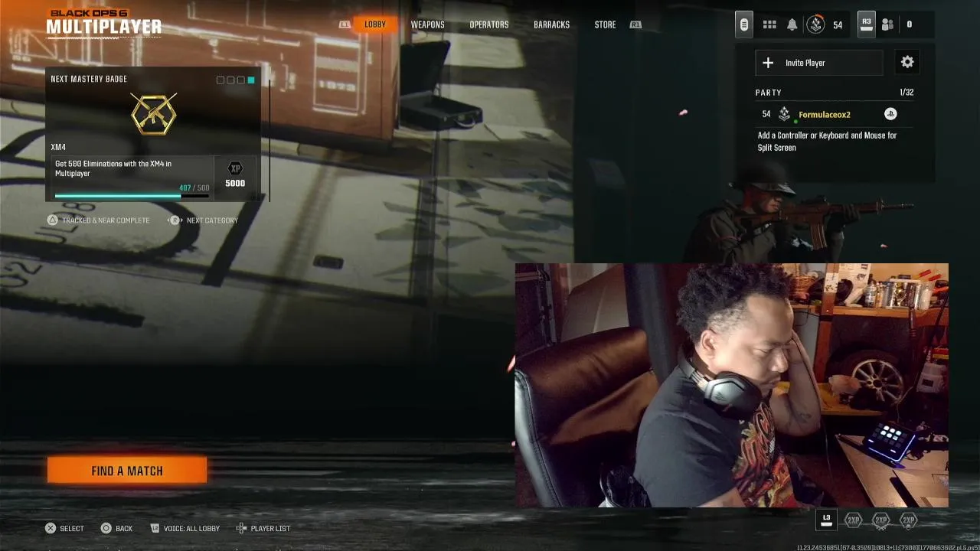Click the L3 tokens button icon
The height and width of the screenshot is (551, 980).
click(x=826, y=520)
